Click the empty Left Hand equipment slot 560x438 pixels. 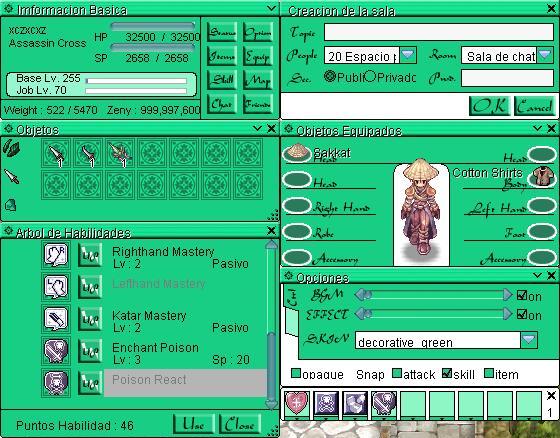(x=542, y=206)
